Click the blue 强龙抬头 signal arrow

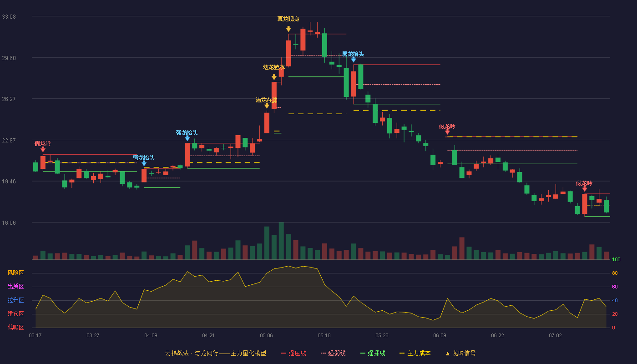[187, 138]
